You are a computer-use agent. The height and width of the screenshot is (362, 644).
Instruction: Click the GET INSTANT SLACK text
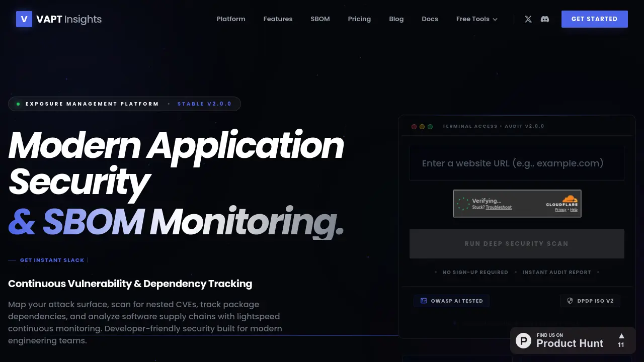[x=52, y=260]
